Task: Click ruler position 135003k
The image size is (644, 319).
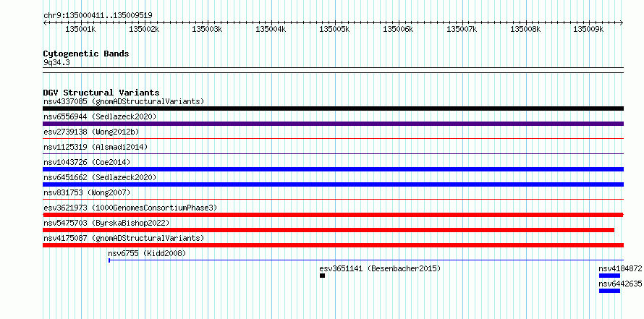Action: (x=208, y=29)
